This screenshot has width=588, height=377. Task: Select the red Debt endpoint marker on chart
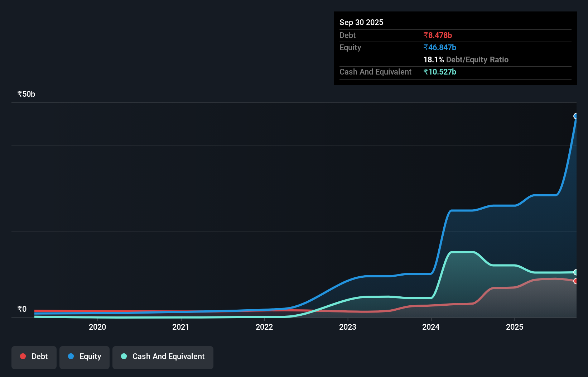pyautogui.click(x=576, y=281)
